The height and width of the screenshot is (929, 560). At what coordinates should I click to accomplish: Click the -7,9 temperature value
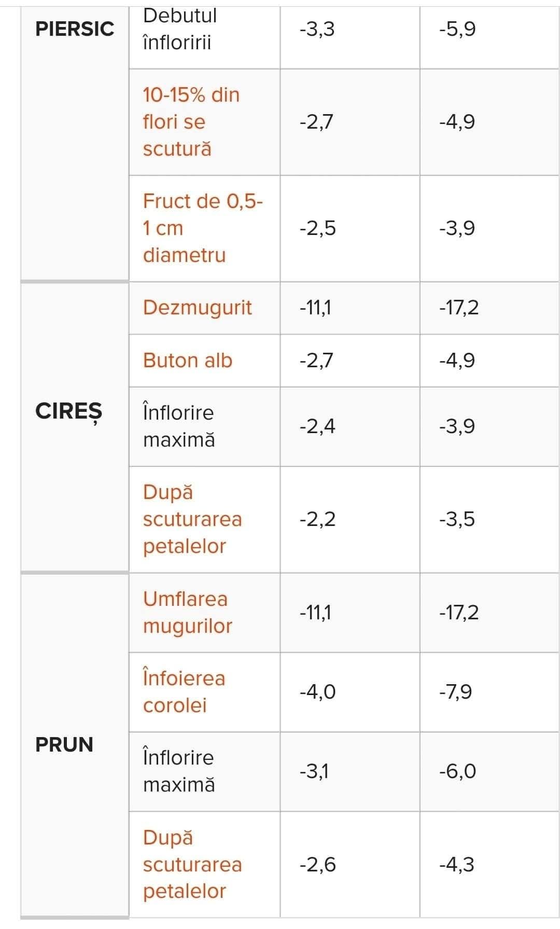[455, 692]
